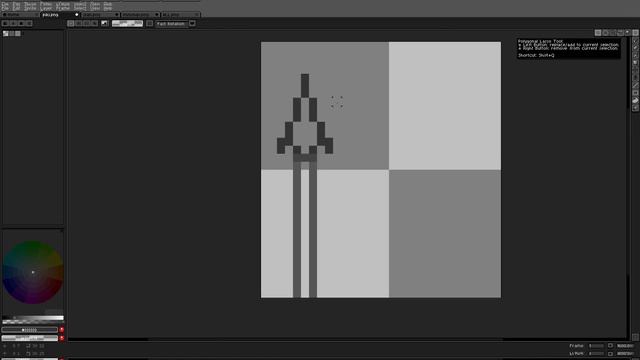Click the Frame number field in status bar
This screenshot has height=360, width=640.
pyautogui.click(x=597, y=346)
